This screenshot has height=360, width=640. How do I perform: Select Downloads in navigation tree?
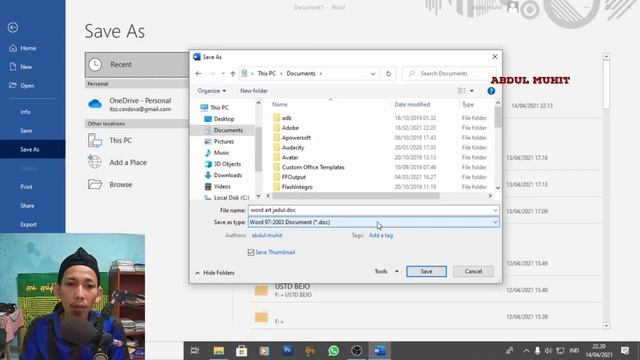tap(223, 175)
